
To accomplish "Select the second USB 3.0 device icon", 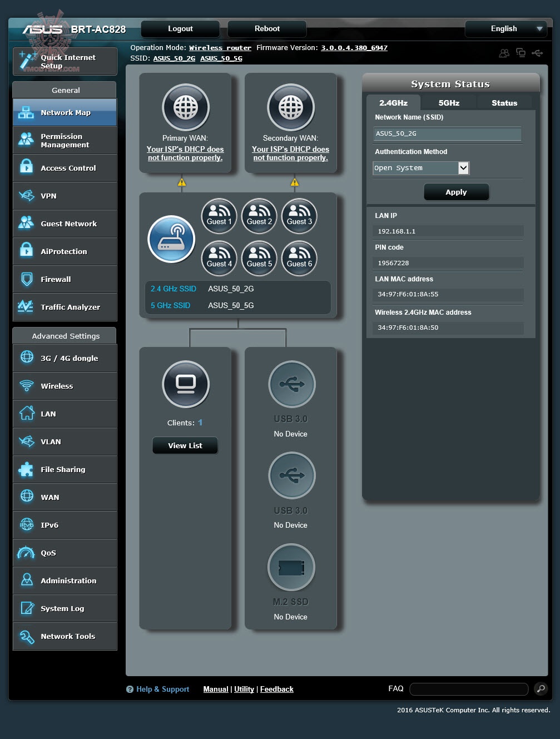I will pos(292,475).
